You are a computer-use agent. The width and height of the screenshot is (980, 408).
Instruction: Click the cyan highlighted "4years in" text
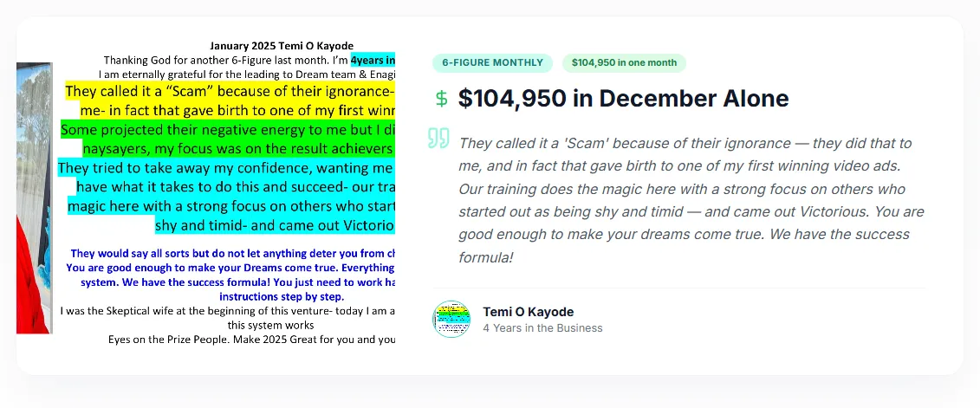click(x=373, y=60)
